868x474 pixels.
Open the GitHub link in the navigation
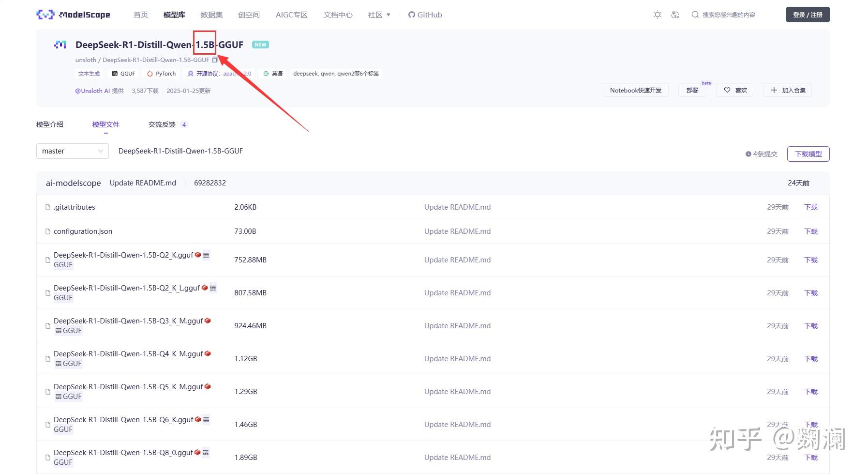click(x=425, y=15)
